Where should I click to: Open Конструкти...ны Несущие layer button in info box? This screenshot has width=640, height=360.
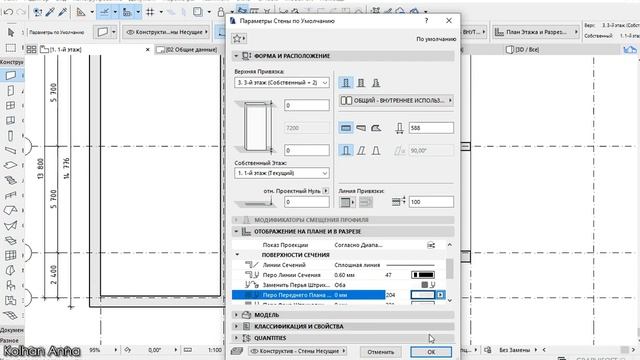coord(167,32)
